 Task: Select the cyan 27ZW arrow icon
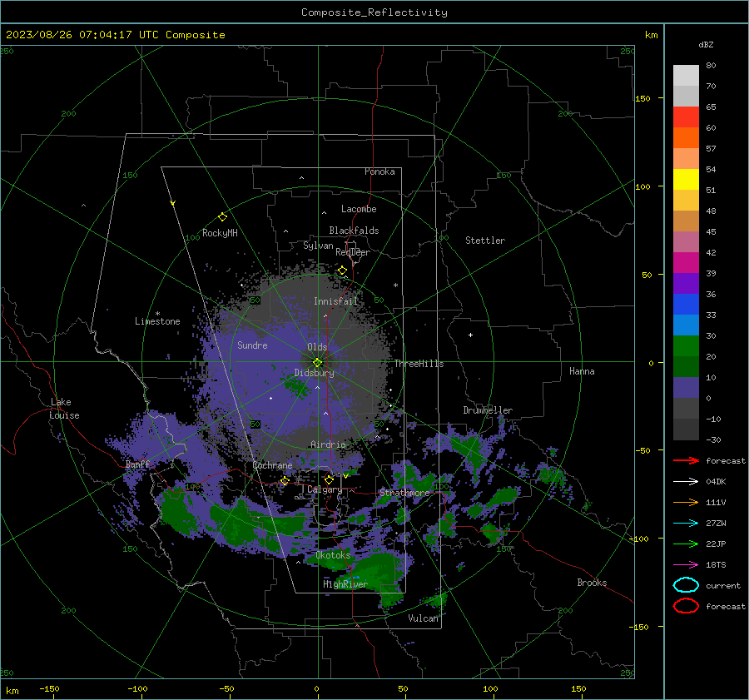(x=686, y=524)
